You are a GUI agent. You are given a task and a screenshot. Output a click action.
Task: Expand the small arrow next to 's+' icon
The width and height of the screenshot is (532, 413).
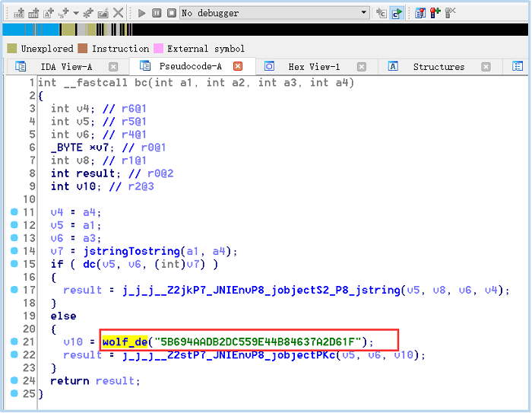[76, 13]
